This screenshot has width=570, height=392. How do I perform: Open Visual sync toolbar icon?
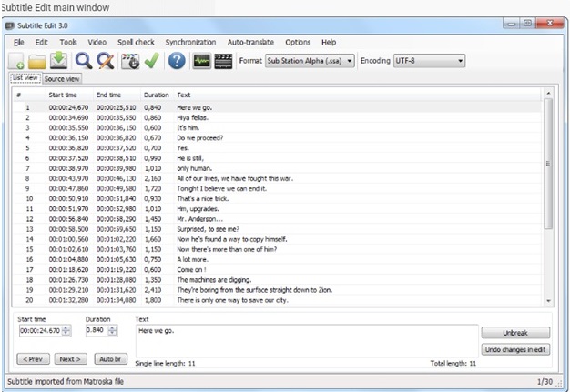tap(130, 61)
